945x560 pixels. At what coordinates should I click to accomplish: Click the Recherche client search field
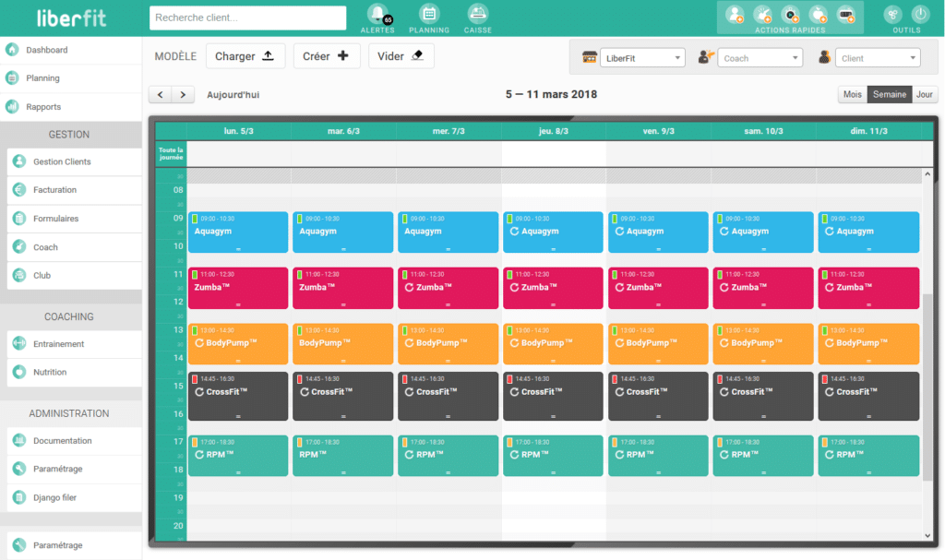tap(246, 18)
